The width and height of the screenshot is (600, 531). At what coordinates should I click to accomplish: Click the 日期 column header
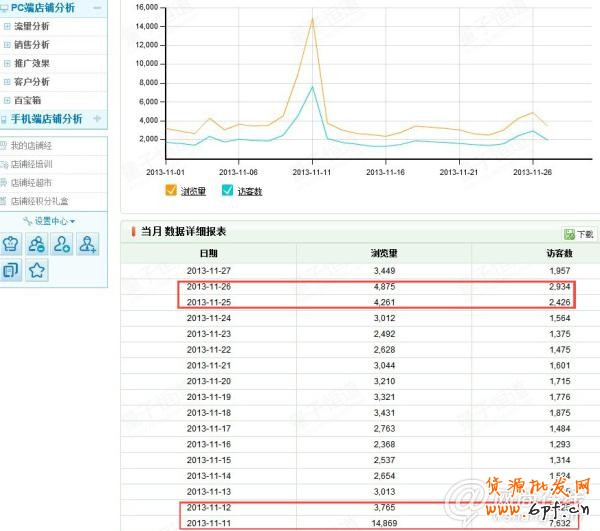pos(208,253)
